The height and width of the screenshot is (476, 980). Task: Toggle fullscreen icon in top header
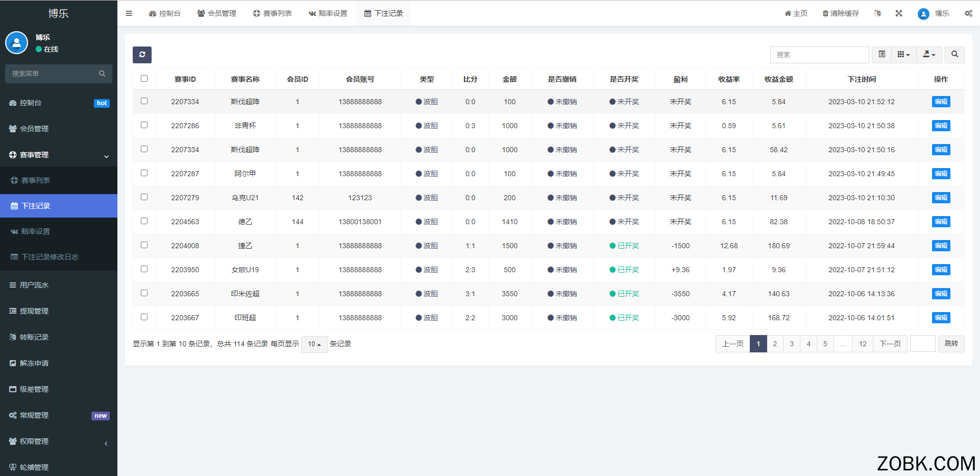[x=899, y=13]
